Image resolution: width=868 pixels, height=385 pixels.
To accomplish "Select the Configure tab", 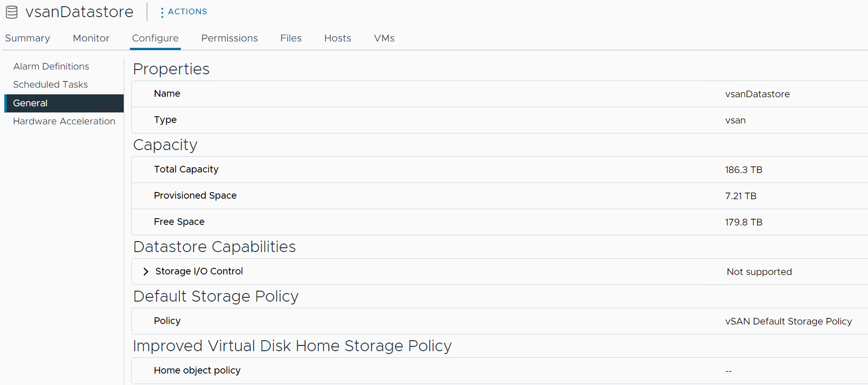I will point(155,38).
